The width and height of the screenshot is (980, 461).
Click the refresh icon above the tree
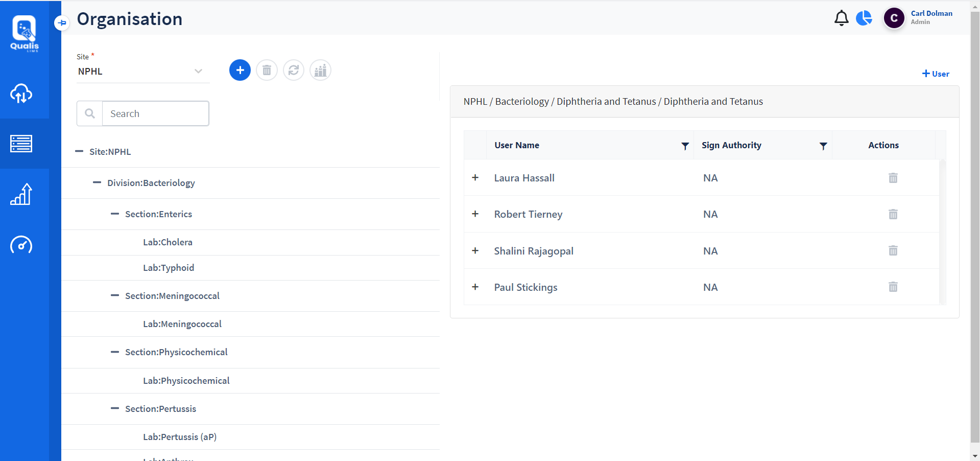(293, 70)
